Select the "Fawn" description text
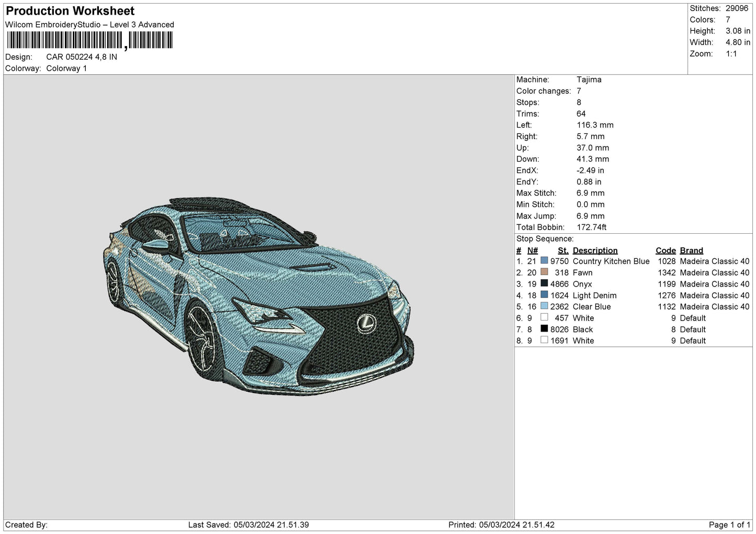This screenshot has width=756, height=534. tap(583, 272)
